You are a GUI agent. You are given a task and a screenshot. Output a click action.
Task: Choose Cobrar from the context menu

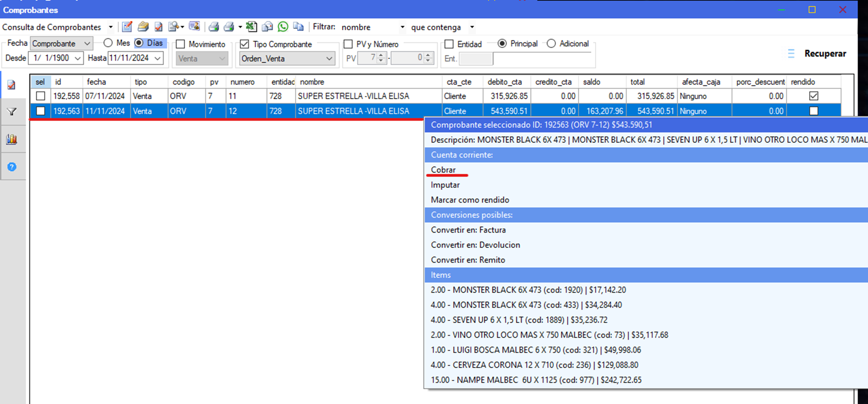coord(443,170)
